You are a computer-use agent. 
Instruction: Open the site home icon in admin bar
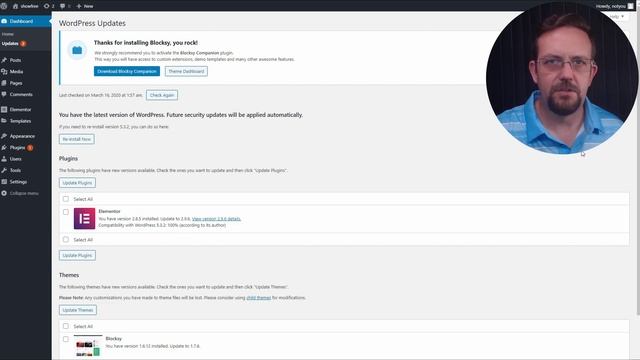16,6
